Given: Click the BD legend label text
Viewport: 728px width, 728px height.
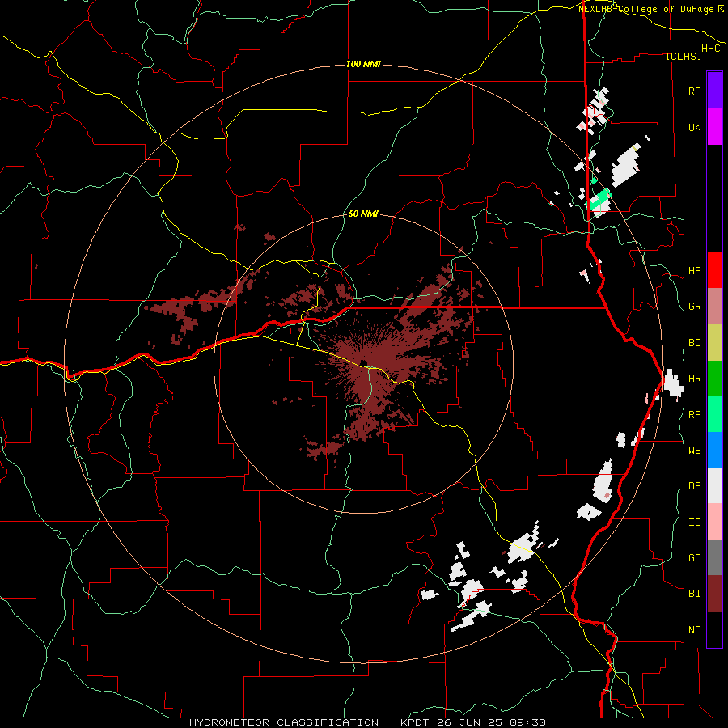Looking at the screenshot, I should pyautogui.click(x=694, y=343).
